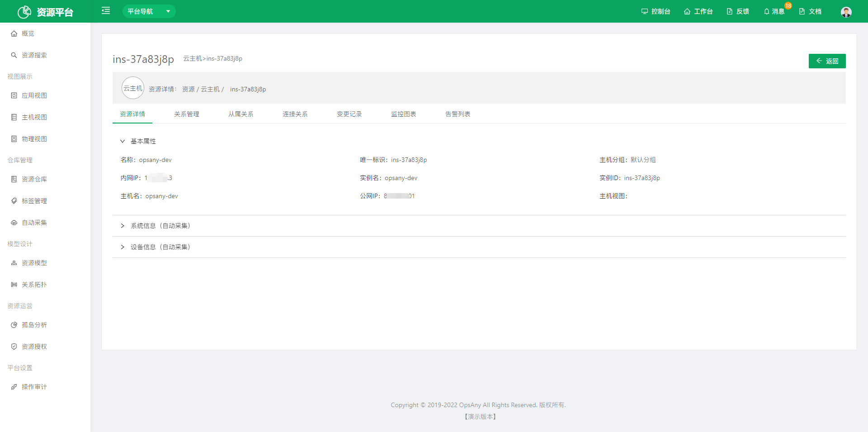Click the 应用视图 sidebar icon
This screenshot has height=432, width=868.
pyautogui.click(x=14, y=95)
